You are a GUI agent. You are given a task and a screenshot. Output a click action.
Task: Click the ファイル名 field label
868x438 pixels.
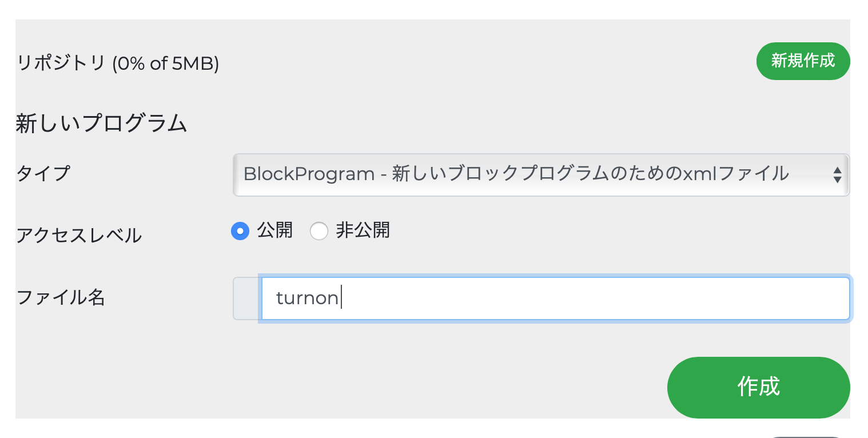click(61, 297)
